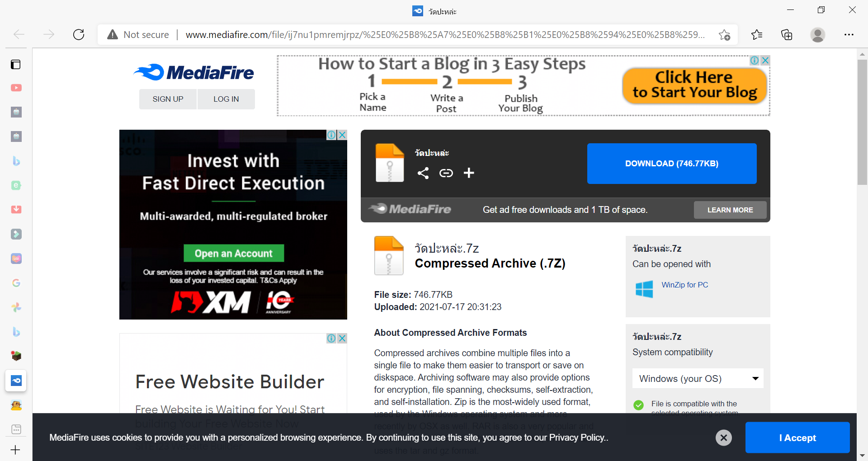Click the address bar URL
The height and width of the screenshot is (461, 868).
click(445, 35)
